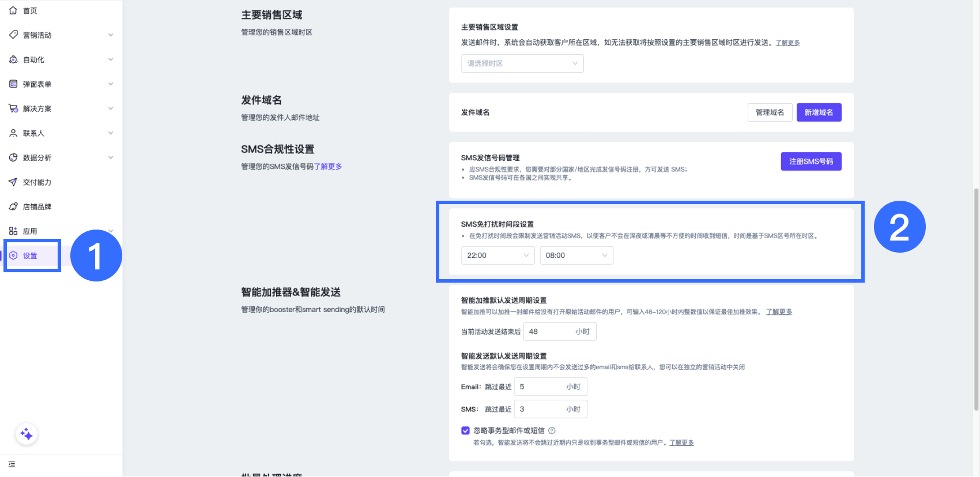Click the 新增域名 add domain button
980x477 pixels.
(x=818, y=112)
